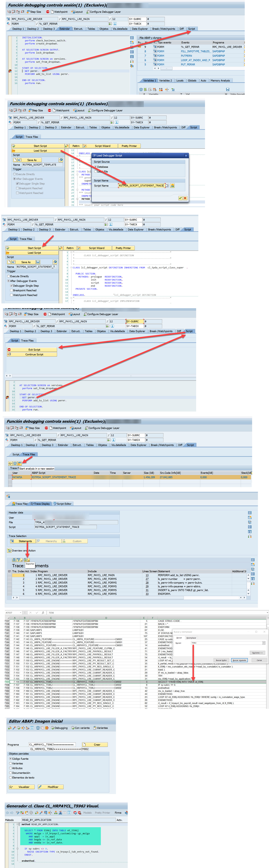Select Atributos radio in Objetos parciales
This screenshot has height=868, width=269.
11,768
